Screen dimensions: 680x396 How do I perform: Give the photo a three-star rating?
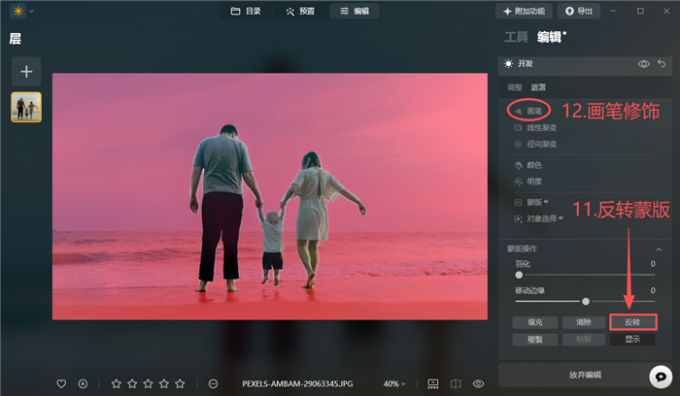[x=148, y=384]
